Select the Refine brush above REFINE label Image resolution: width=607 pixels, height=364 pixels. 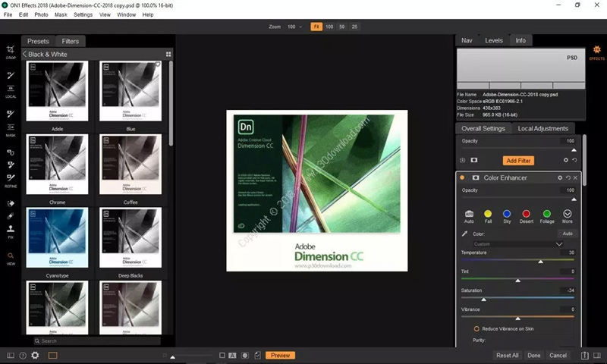click(x=11, y=177)
